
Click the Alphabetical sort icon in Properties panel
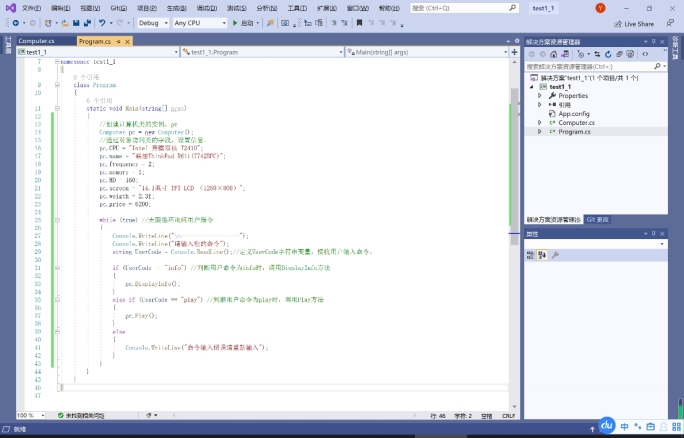(542, 255)
